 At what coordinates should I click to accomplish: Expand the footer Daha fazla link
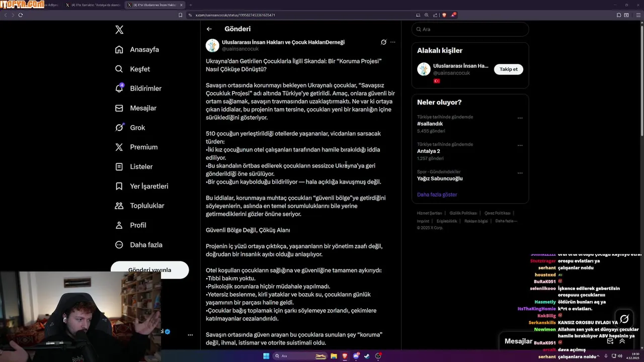coord(506,221)
